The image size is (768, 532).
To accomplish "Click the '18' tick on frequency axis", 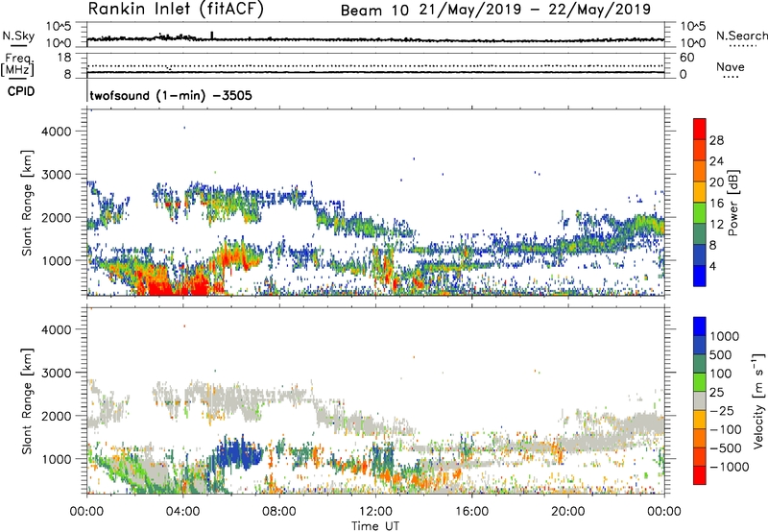I will tap(64, 58).
